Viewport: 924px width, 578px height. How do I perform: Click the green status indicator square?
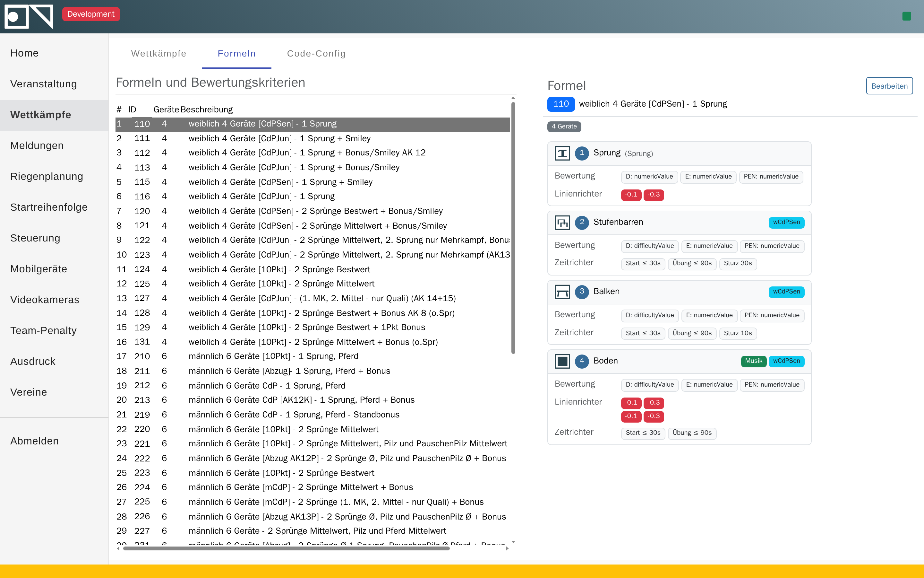coord(907,16)
